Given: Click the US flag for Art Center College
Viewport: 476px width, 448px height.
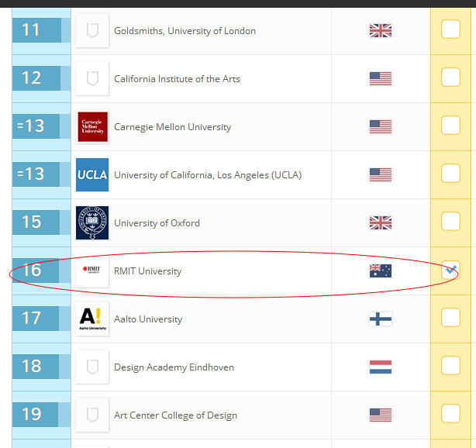Looking at the screenshot, I should tap(381, 415).
